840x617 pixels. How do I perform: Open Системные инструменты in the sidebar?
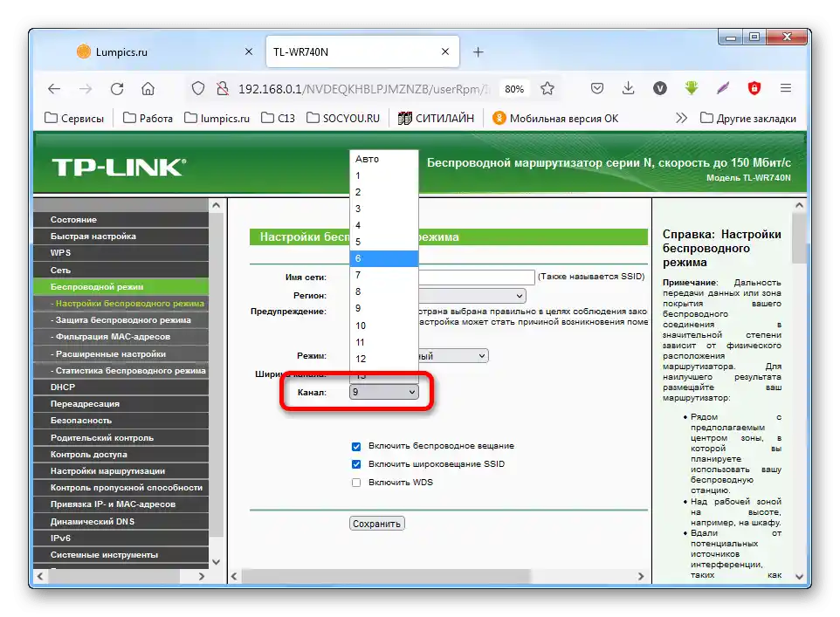[121, 555]
